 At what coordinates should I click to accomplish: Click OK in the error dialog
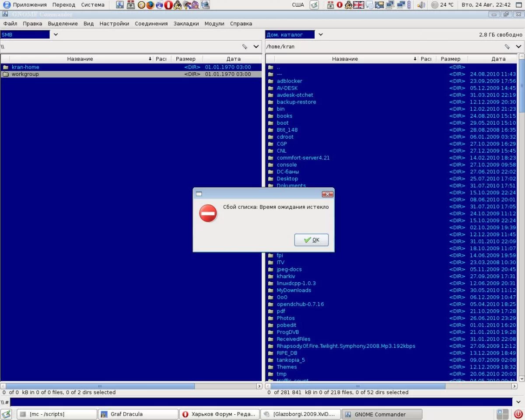point(311,240)
